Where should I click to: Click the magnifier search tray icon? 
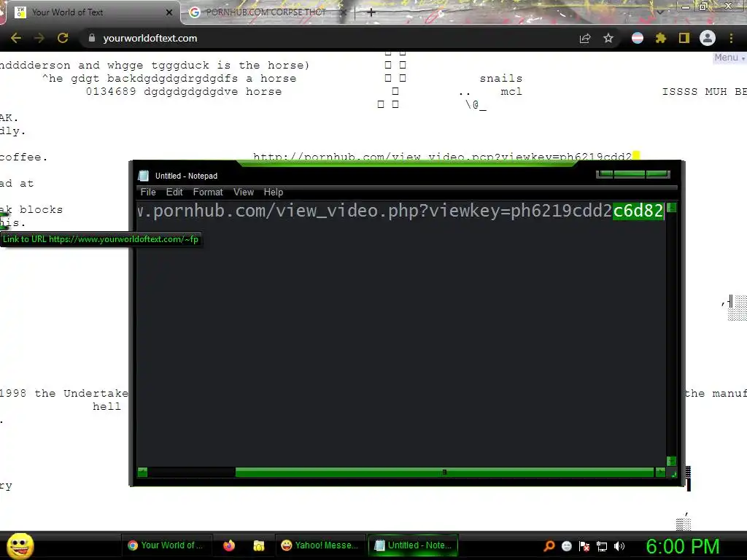click(549, 546)
